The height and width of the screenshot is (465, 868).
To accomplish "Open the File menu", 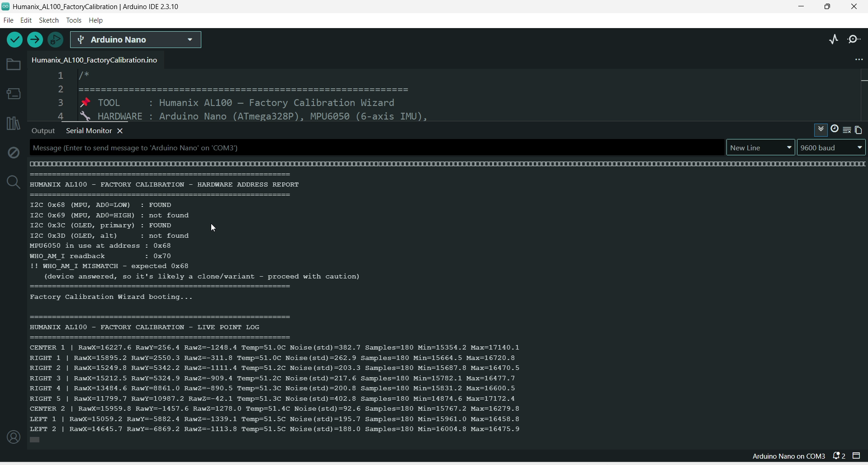I will click(9, 20).
